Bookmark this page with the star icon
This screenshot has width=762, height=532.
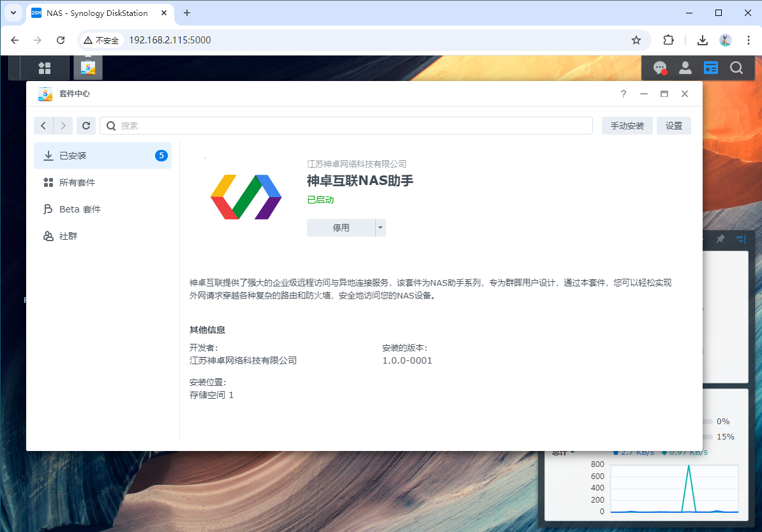tap(636, 40)
